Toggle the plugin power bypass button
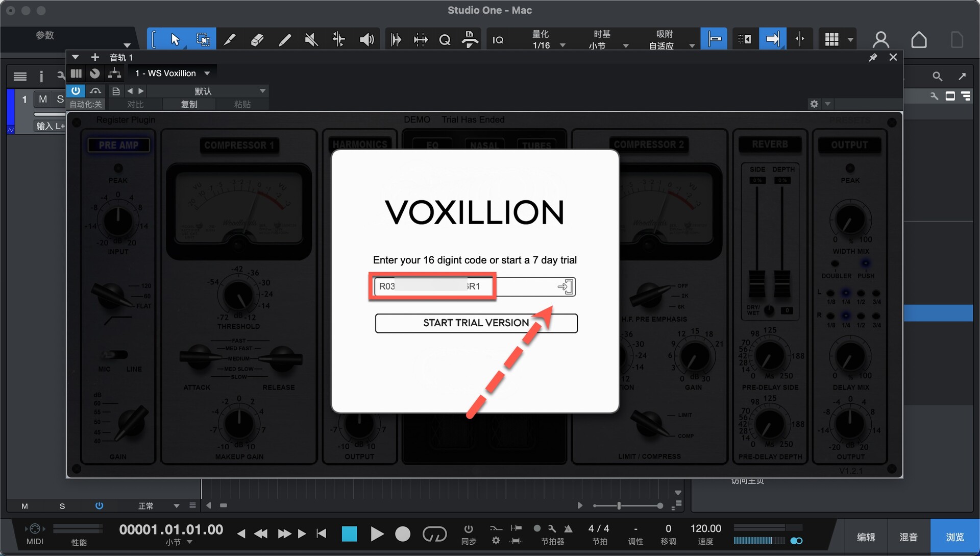Screen dimensions: 980x556 pyautogui.click(x=76, y=91)
